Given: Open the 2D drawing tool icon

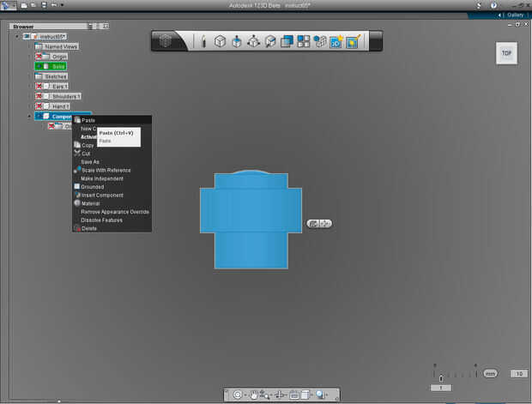Looking at the screenshot, I should [x=336, y=42].
